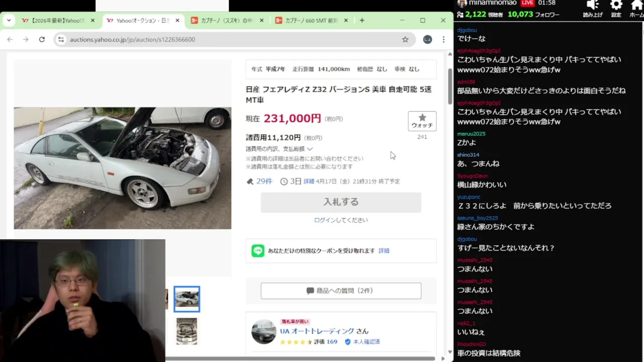Open 設定 gear in stream panel

click(x=616, y=9)
